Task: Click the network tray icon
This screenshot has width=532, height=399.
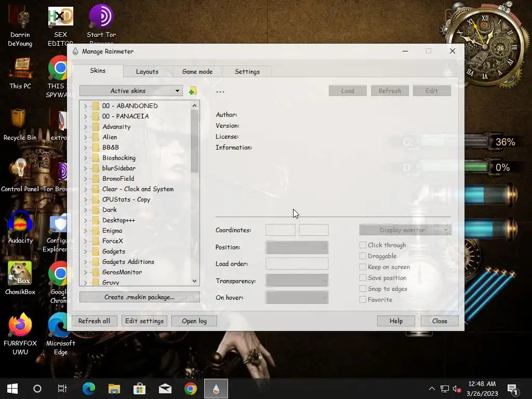Action: 445,389
